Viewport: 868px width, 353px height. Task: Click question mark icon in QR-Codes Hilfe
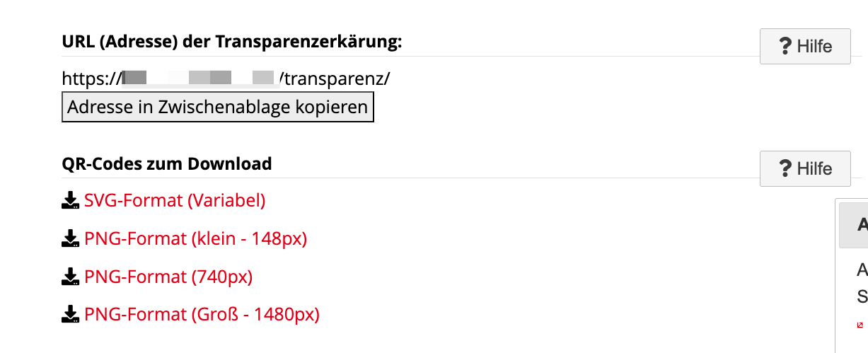click(785, 168)
